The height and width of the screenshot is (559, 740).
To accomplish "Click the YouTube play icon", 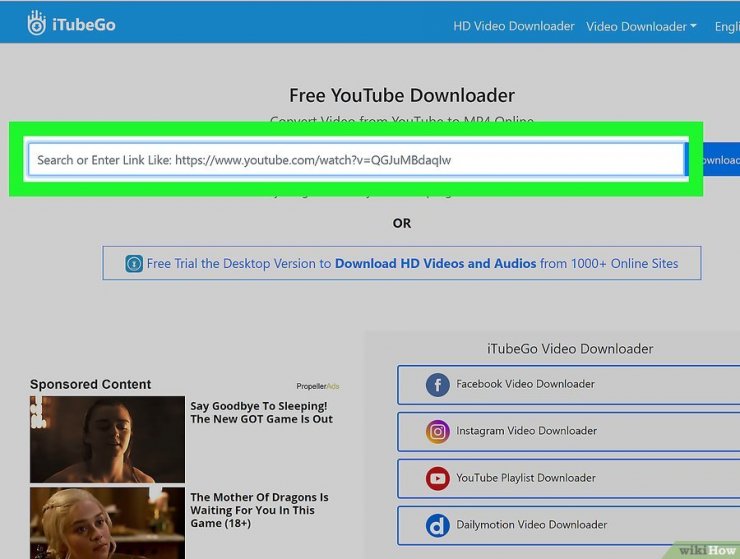I will tap(437, 478).
